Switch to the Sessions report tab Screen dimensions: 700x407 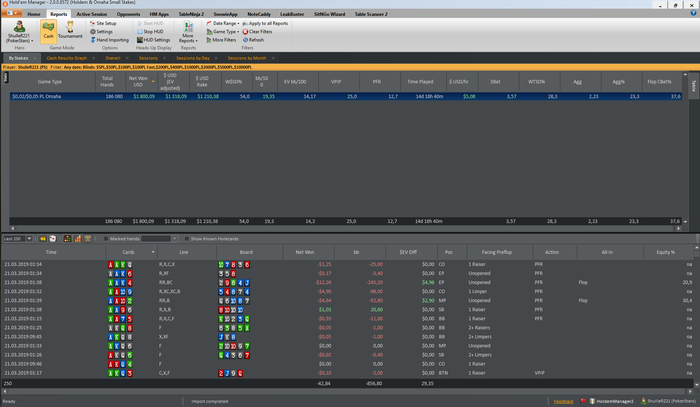tap(148, 58)
